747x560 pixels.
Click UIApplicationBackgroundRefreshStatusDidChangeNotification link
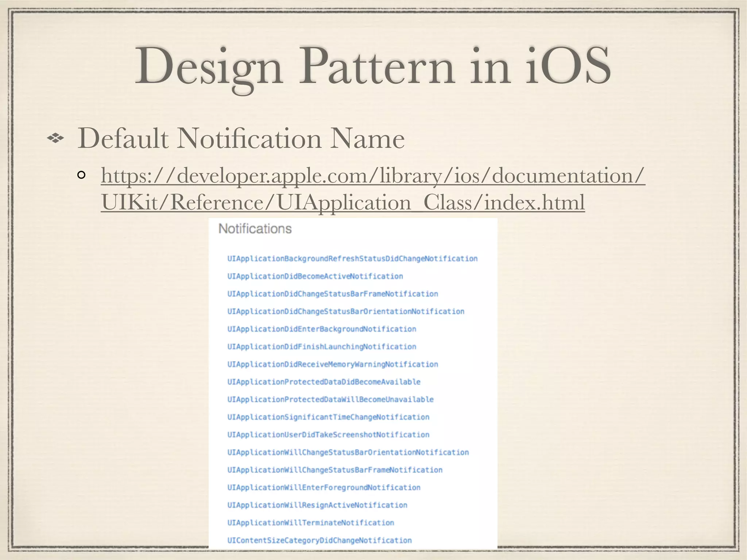point(352,259)
